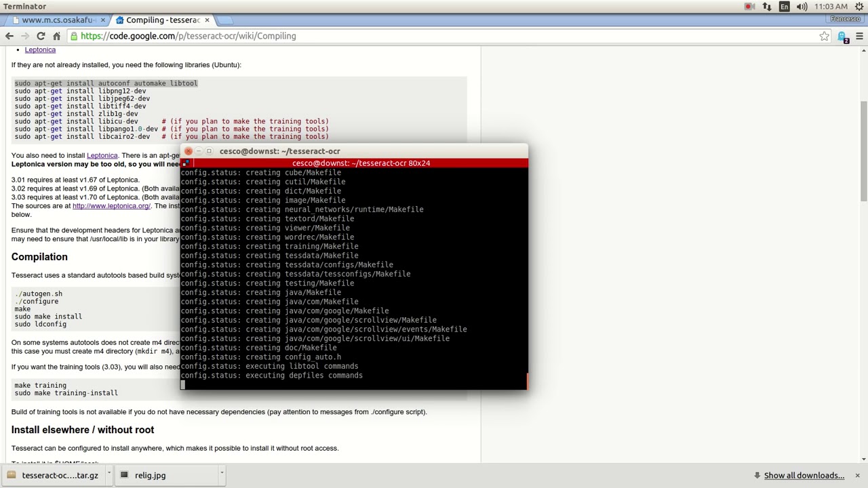The image size is (868, 488).
Task: Maximize the Terminator window
Action: tap(210, 151)
